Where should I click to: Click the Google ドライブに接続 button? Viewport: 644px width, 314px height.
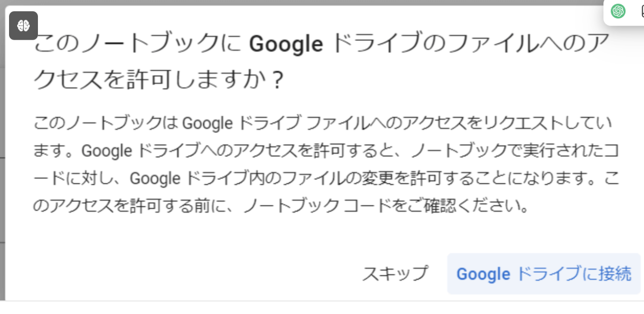click(544, 274)
